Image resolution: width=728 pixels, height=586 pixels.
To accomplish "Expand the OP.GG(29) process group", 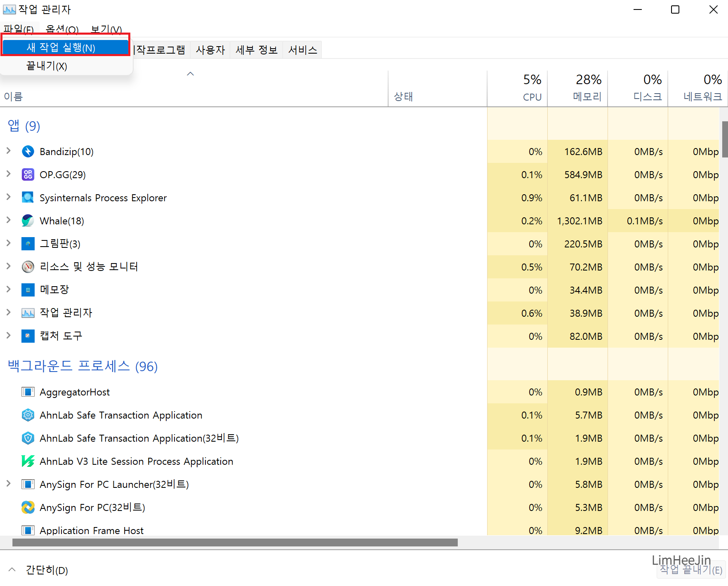I will [x=9, y=174].
